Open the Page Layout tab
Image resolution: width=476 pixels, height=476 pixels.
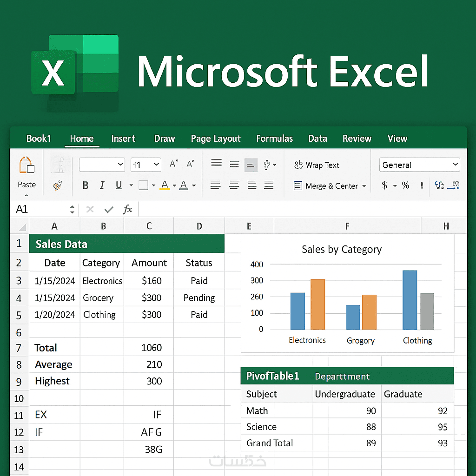[216, 139]
